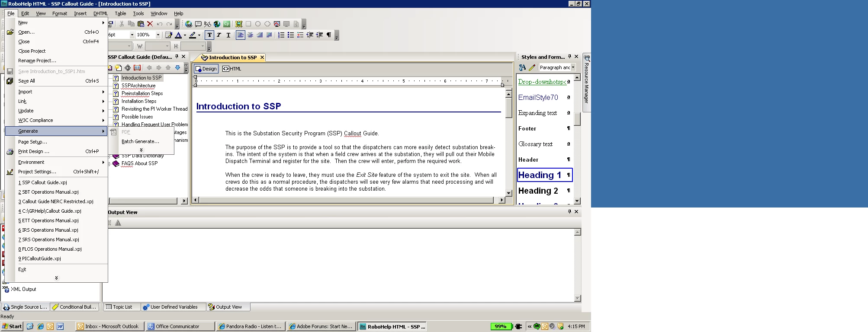Click the Cut scissors icon
The height and width of the screenshot is (332, 868).
pos(122,24)
